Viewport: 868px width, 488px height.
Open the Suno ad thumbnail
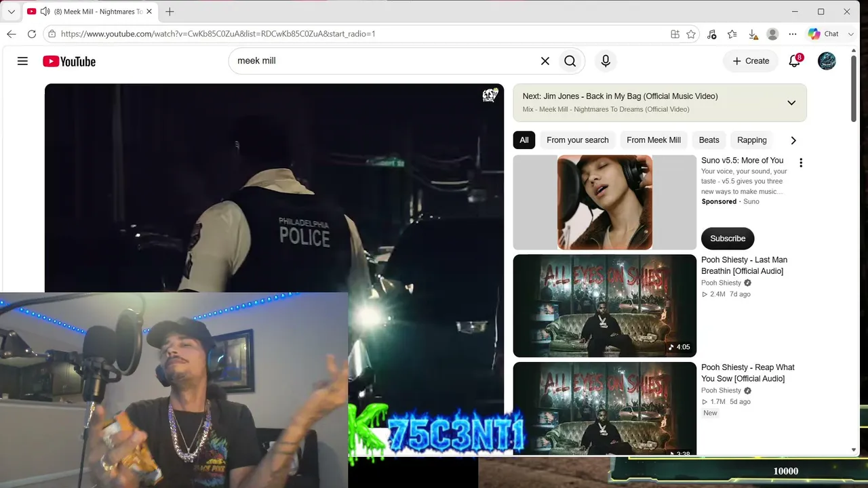pos(605,203)
